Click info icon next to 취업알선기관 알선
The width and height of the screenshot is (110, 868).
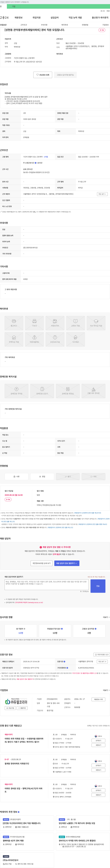(62, 629)
